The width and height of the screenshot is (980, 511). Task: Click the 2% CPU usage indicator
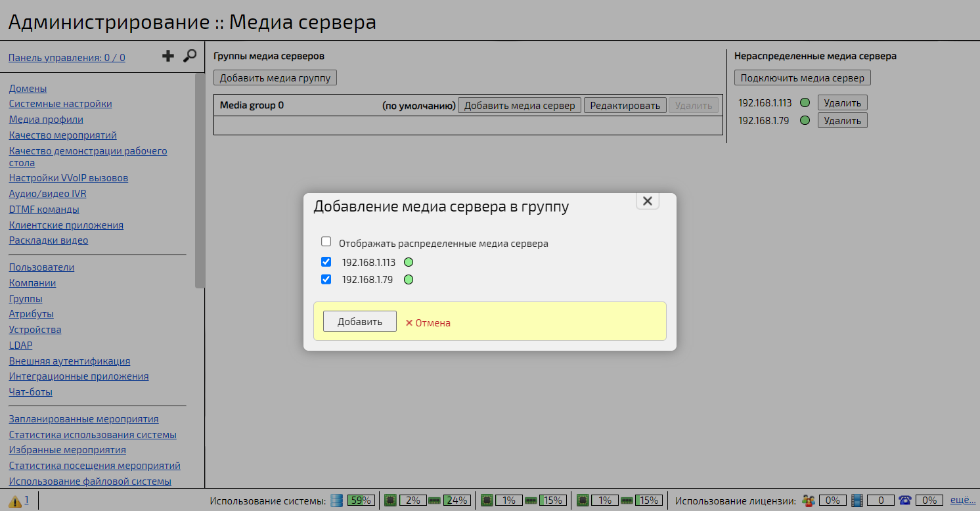point(412,500)
